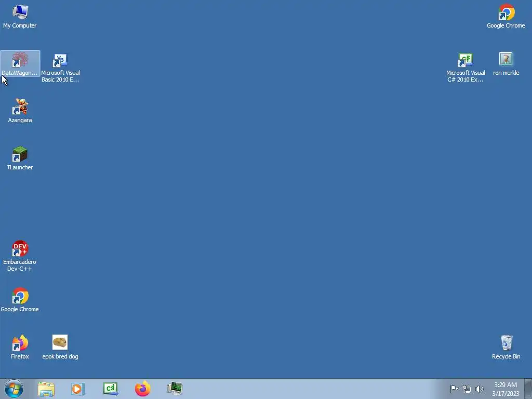Select Embarcadero Dev-C++ desktop shortcut
The height and width of the screenshot is (399, 532).
[20, 256]
